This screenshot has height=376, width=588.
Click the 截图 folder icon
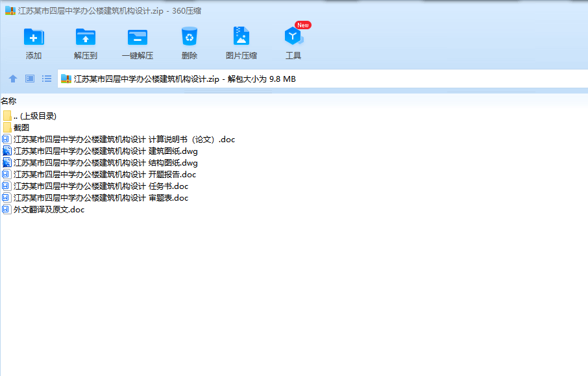pyautogui.click(x=6, y=127)
